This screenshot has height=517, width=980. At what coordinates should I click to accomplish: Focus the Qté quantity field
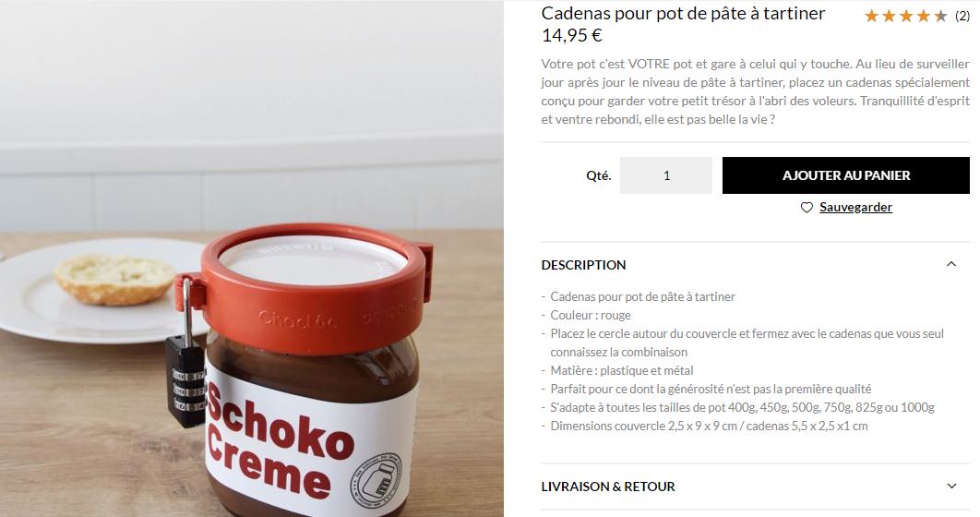pyautogui.click(x=665, y=175)
